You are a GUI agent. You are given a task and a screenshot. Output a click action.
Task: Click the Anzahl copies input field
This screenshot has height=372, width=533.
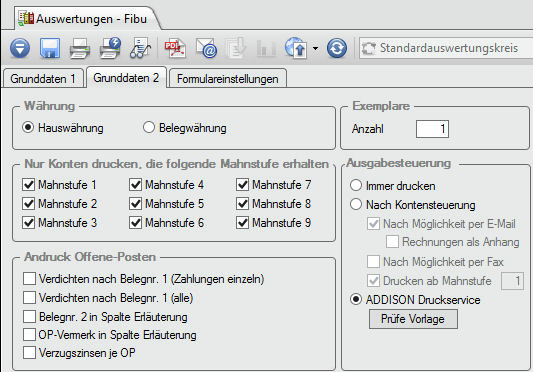point(432,129)
